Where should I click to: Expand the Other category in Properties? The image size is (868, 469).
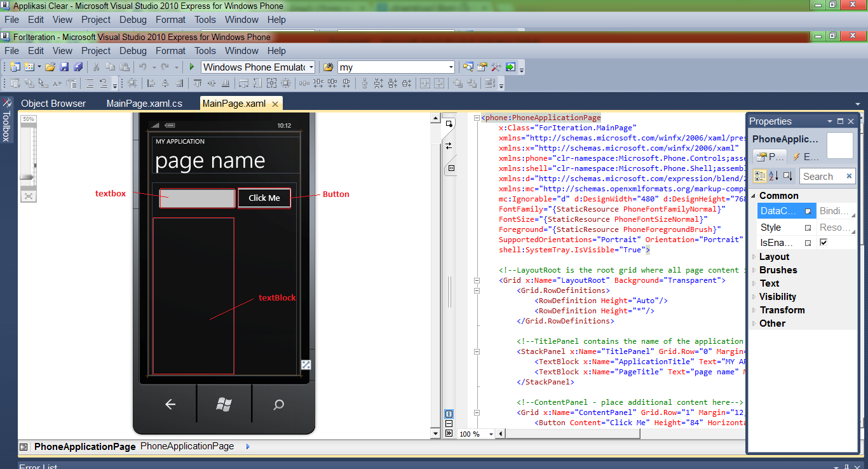tap(754, 323)
